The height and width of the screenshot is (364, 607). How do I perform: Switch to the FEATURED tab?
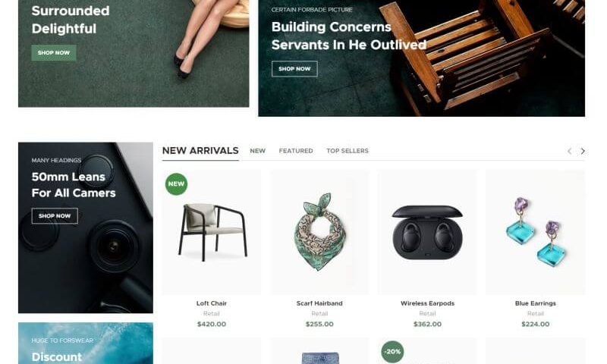296,151
